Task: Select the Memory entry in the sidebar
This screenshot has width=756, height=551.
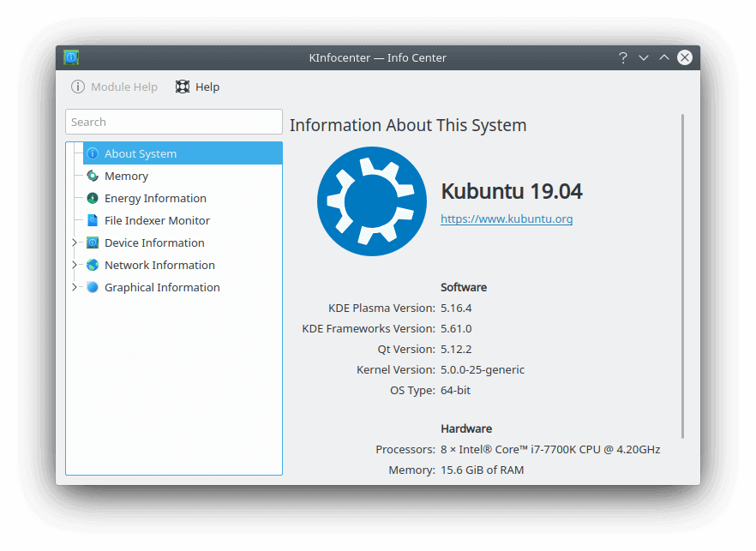Action: 126,176
